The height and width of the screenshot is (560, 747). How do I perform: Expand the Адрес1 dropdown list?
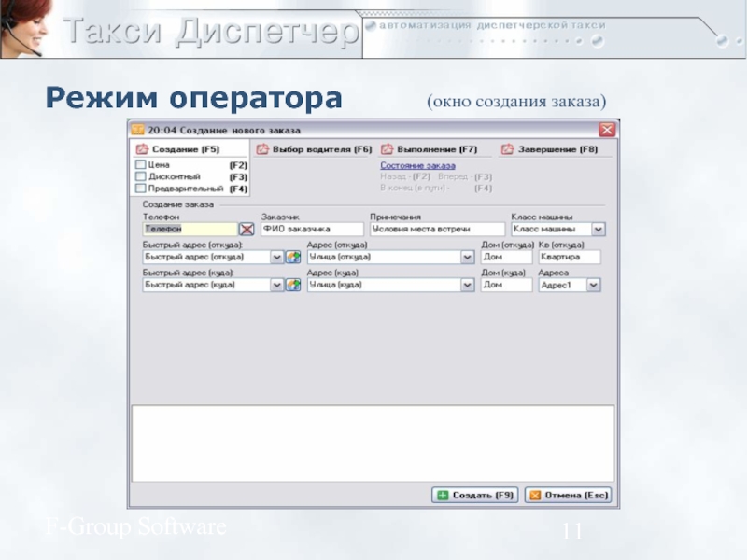[593, 286]
